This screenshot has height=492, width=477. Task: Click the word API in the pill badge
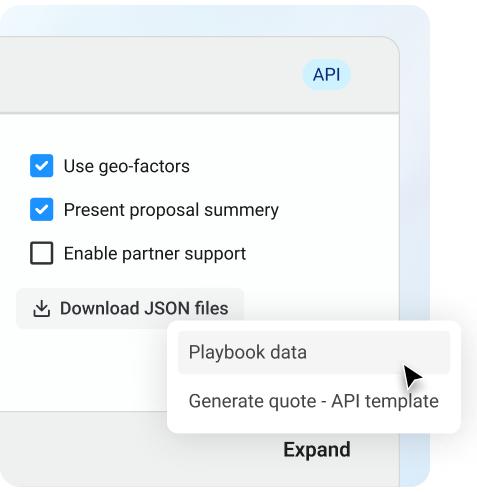click(x=326, y=75)
